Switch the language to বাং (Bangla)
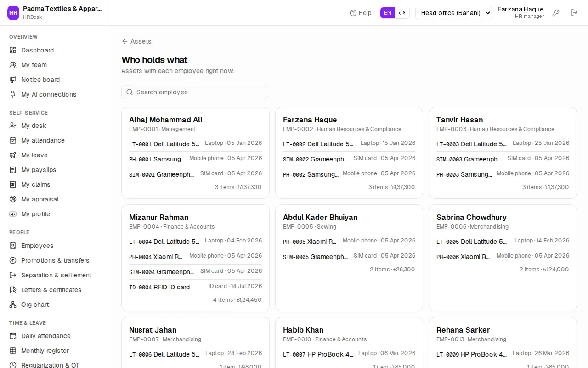588x368 pixels. [x=402, y=13]
